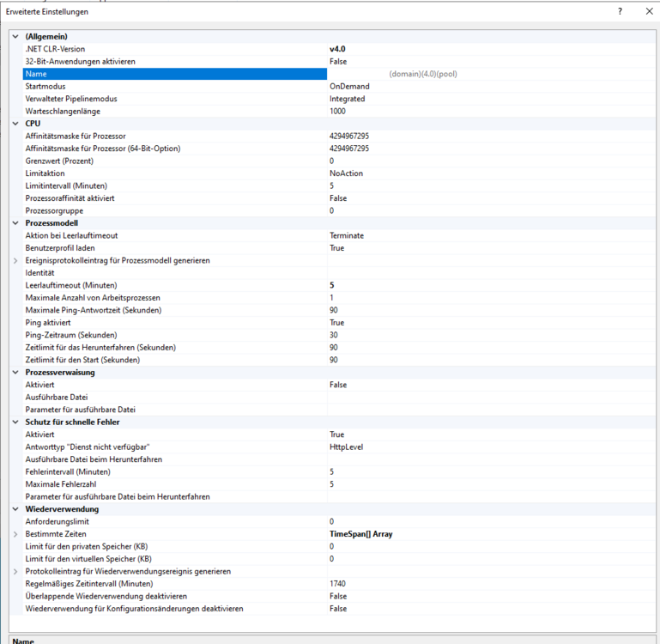Collapse the CPU section
Screen dimensions: 660x644
15,124
